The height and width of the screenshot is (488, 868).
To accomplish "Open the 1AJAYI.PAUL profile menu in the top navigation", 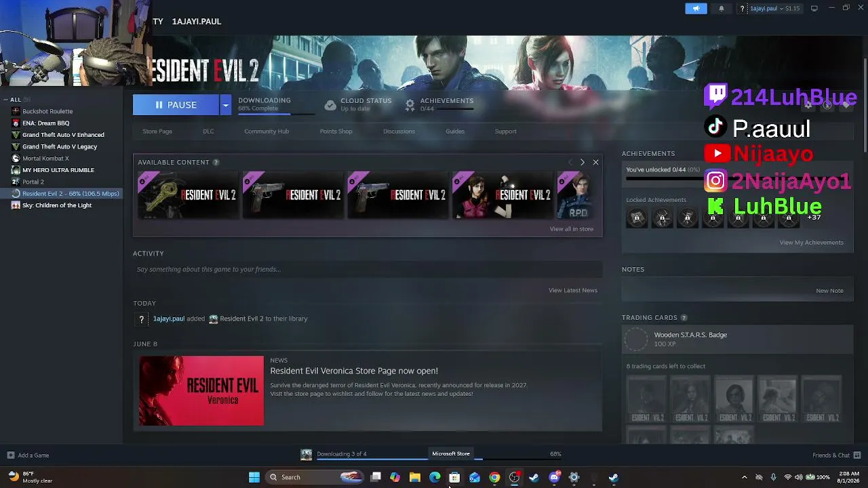I will click(197, 22).
